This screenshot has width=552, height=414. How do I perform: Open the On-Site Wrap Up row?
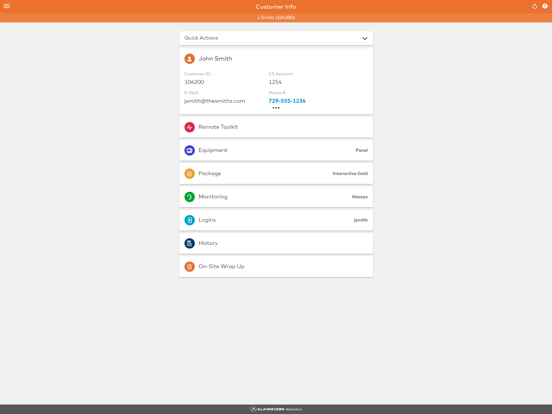(276, 266)
